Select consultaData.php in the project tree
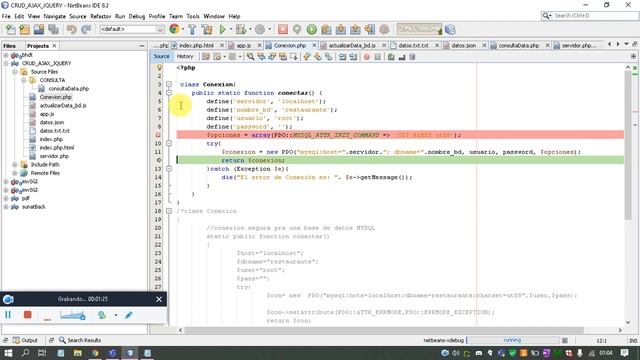 tap(69, 89)
